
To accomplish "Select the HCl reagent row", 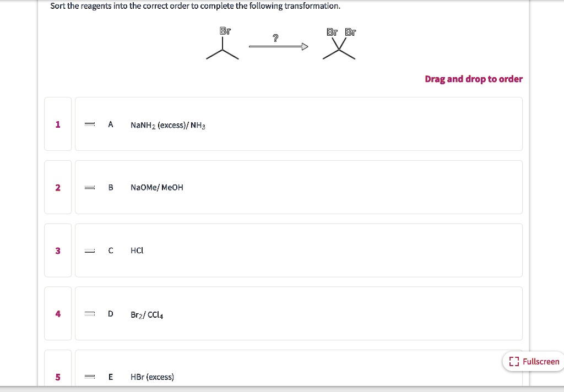I will 299,250.
